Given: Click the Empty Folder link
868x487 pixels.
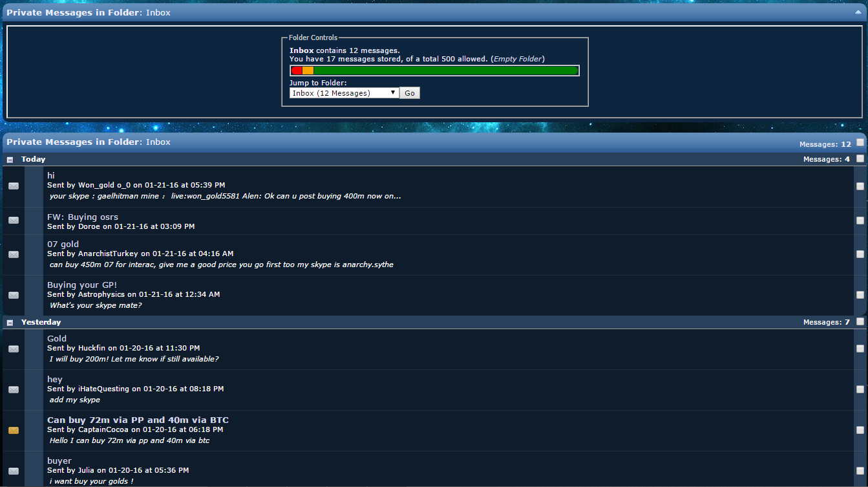Looking at the screenshot, I should [x=518, y=59].
